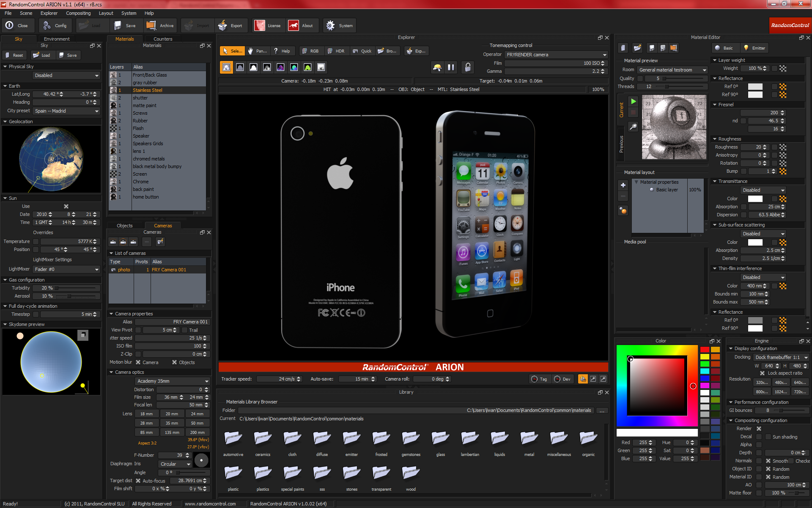Disable Auto-focus checkbox
Viewport: 812px width, 508px height.
pos(138,481)
